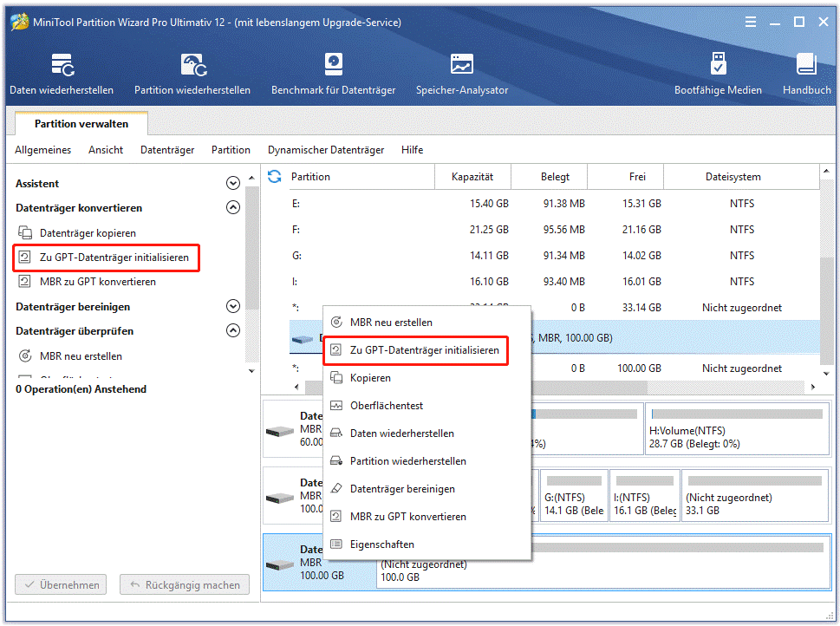Screen dimensions: 840x626
Task: Open Bootfähige Medien creator
Action: tap(717, 73)
